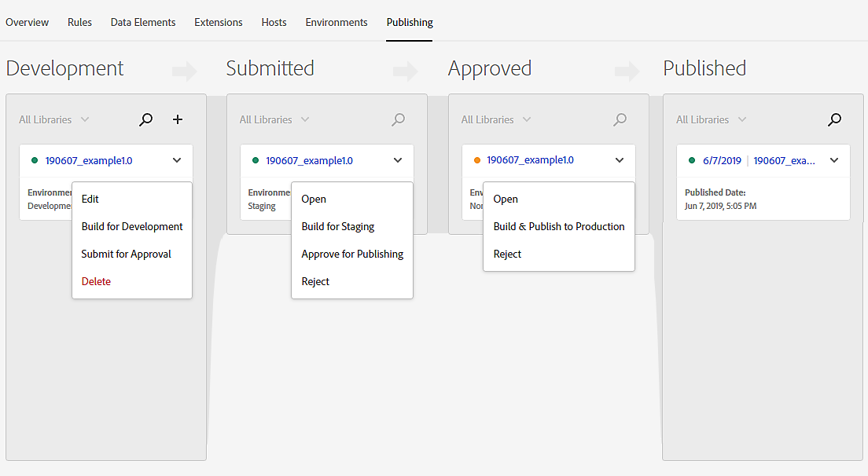The width and height of the screenshot is (868, 476).
Task: Click the plus icon to add library
Action: [178, 119]
